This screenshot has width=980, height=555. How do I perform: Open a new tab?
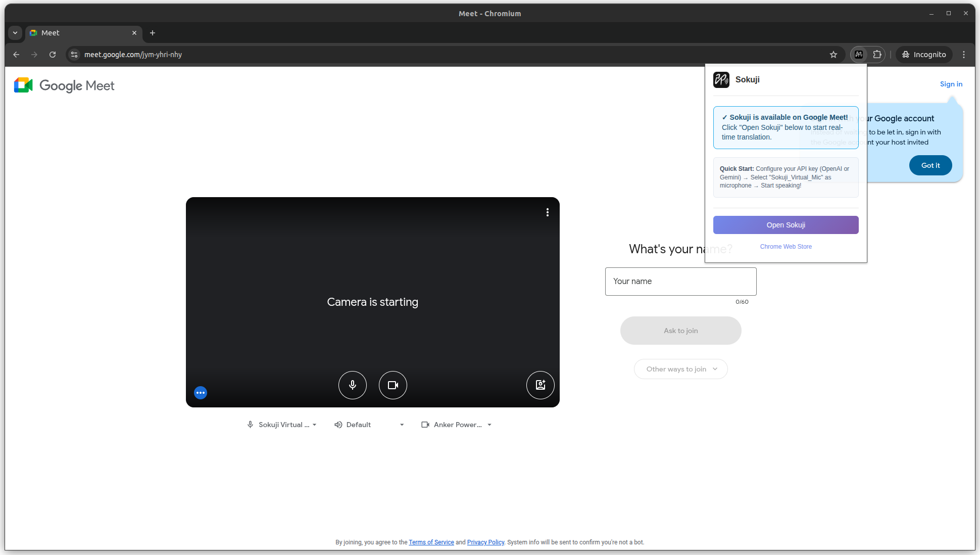[153, 33]
